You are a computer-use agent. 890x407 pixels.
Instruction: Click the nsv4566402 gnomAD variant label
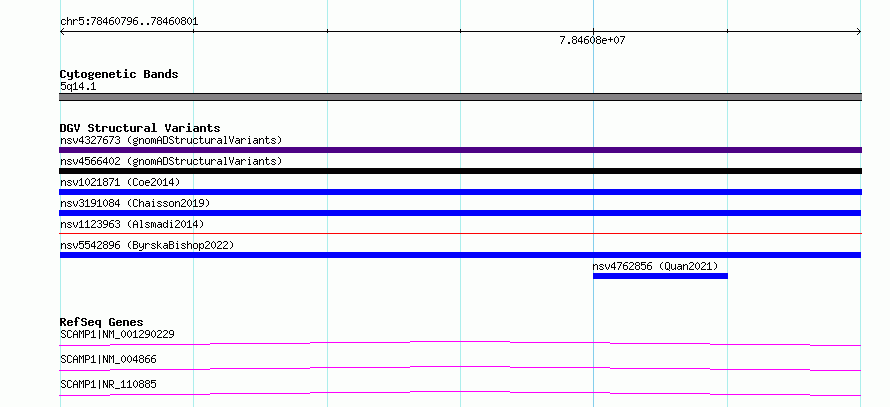click(x=171, y=161)
